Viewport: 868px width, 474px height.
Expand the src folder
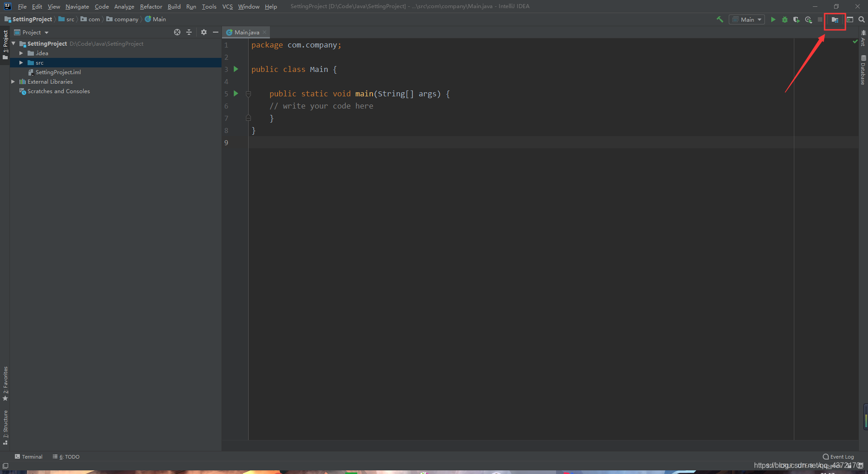point(21,62)
